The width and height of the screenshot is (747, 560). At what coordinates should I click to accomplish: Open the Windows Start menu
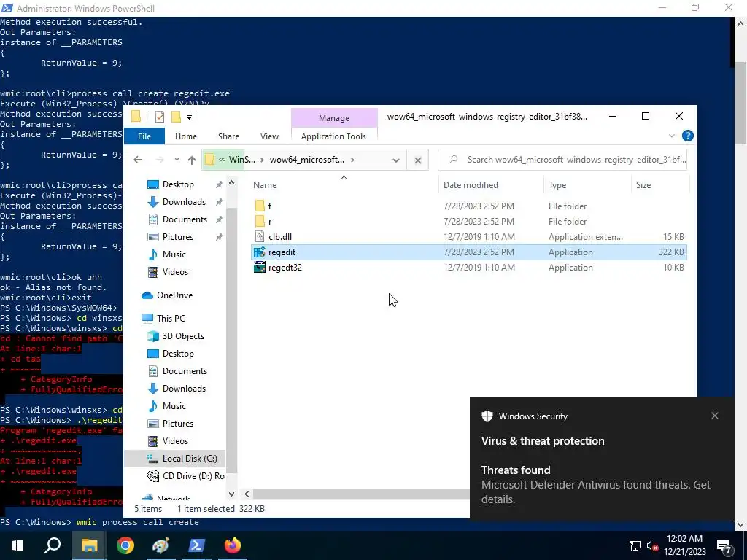18,545
